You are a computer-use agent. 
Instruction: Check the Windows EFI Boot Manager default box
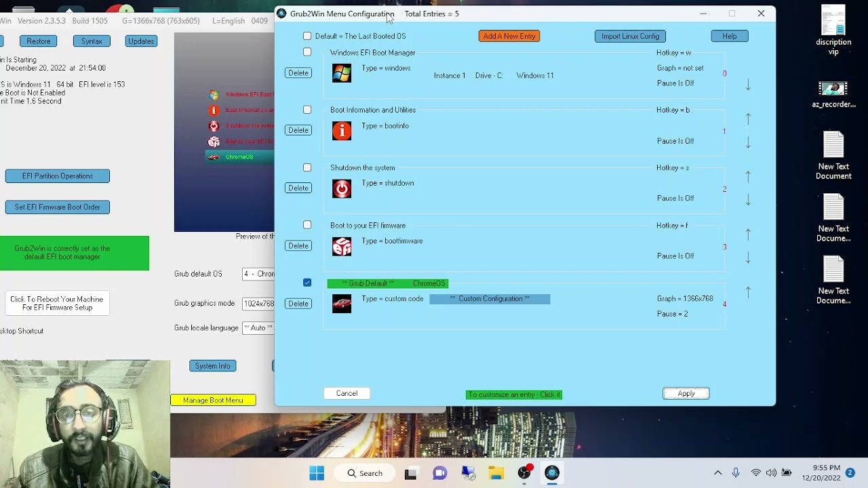coord(307,52)
